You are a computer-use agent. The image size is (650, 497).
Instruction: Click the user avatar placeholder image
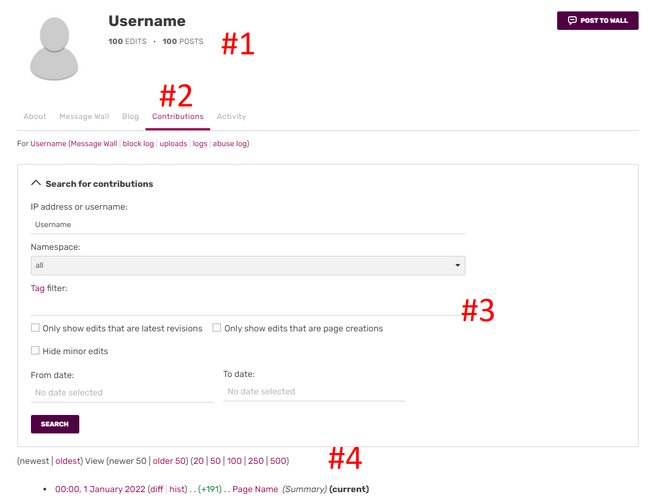tap(54, 48)
